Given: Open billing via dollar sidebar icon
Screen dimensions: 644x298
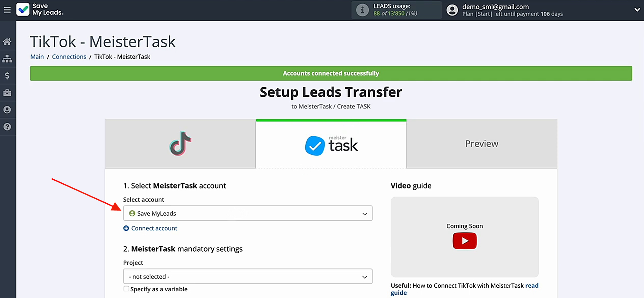Looking at the screenshot, I should [7, 76].
